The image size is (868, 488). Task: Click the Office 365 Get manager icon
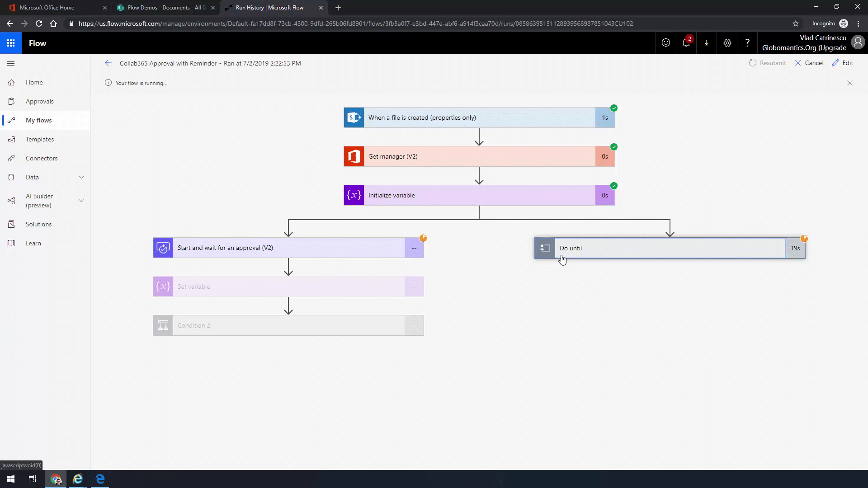[354, 156]
